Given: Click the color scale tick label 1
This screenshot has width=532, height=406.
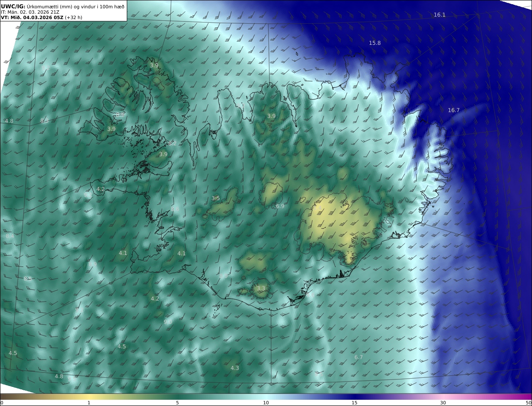Looking at the screenshot, I should (89, 403).
